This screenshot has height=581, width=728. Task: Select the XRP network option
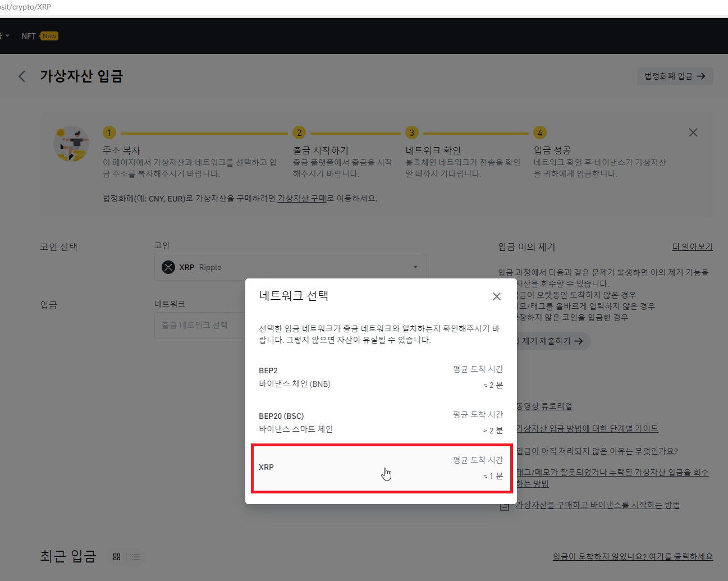pos(382,468)
